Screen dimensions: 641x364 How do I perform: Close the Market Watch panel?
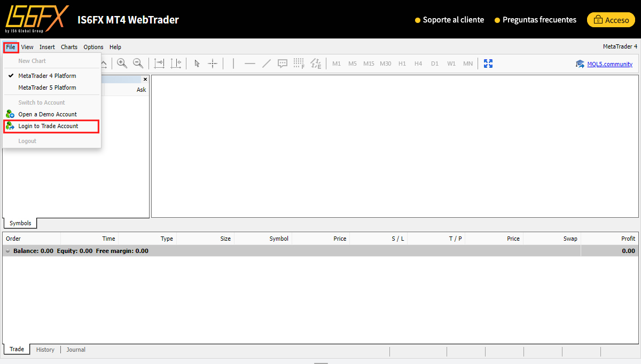[145, 79]
